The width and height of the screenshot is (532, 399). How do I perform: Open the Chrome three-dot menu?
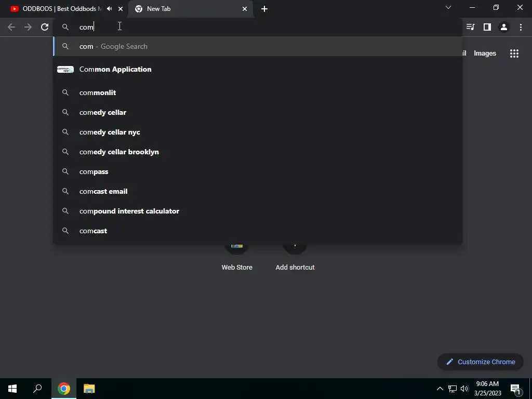pyautogui.click(x=521, y=27)
